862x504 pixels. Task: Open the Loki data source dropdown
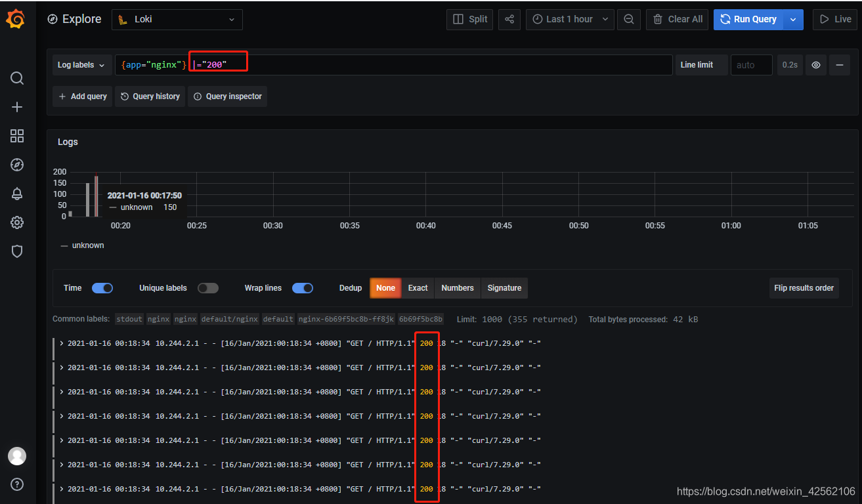point(177,20)
